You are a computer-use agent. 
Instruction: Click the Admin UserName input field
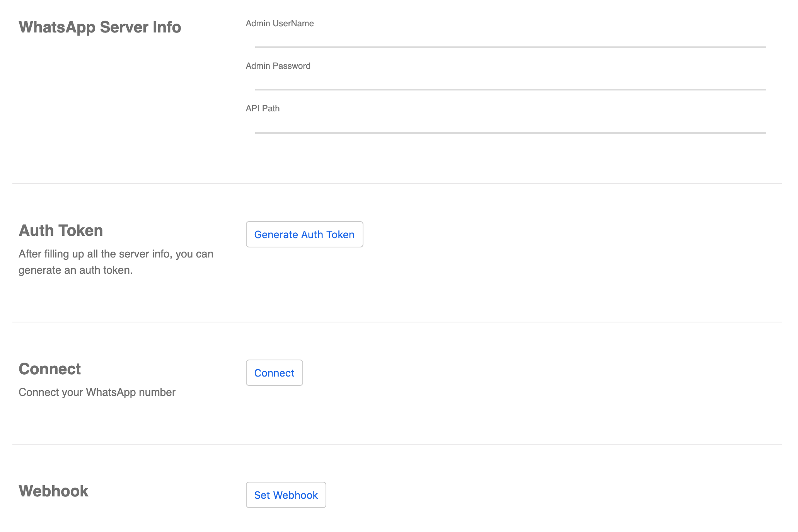510,39
